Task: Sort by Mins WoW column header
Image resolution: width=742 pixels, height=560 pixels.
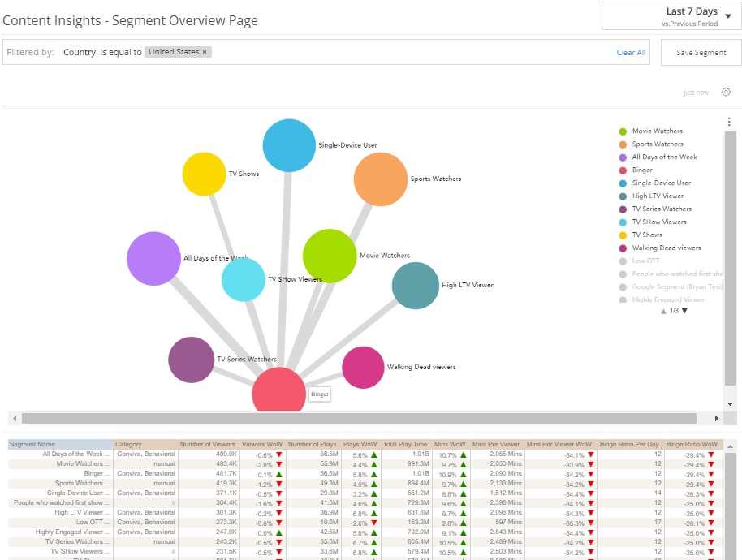Action: click(450, 444)
